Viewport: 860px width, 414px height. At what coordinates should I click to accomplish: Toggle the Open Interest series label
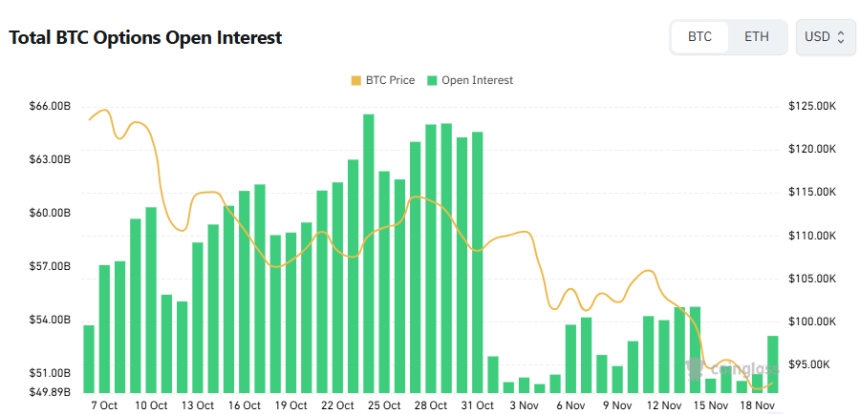[x=476, y=80]
